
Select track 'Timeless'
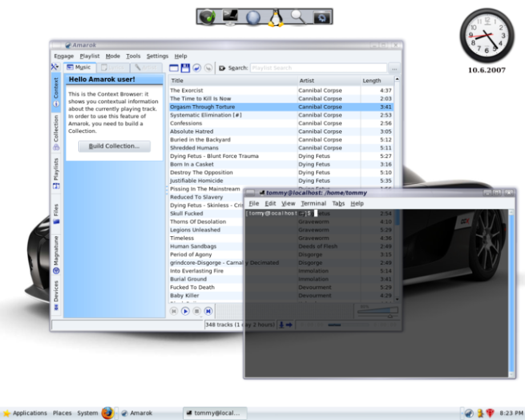[x=206, y=238]
